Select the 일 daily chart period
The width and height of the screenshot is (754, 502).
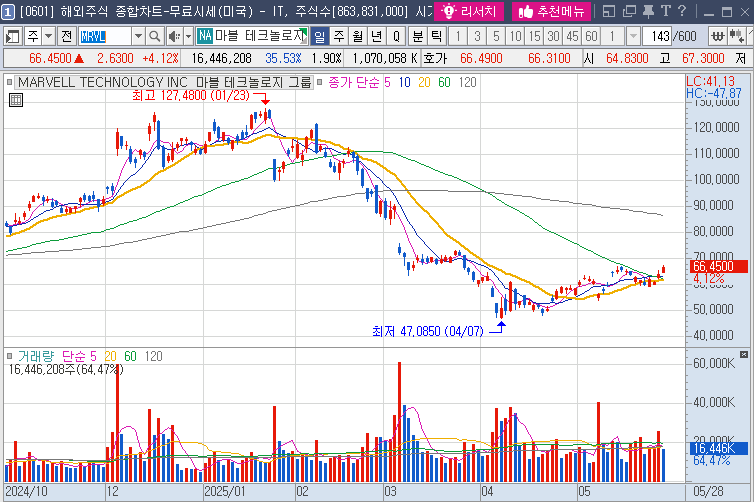(319, 36)
